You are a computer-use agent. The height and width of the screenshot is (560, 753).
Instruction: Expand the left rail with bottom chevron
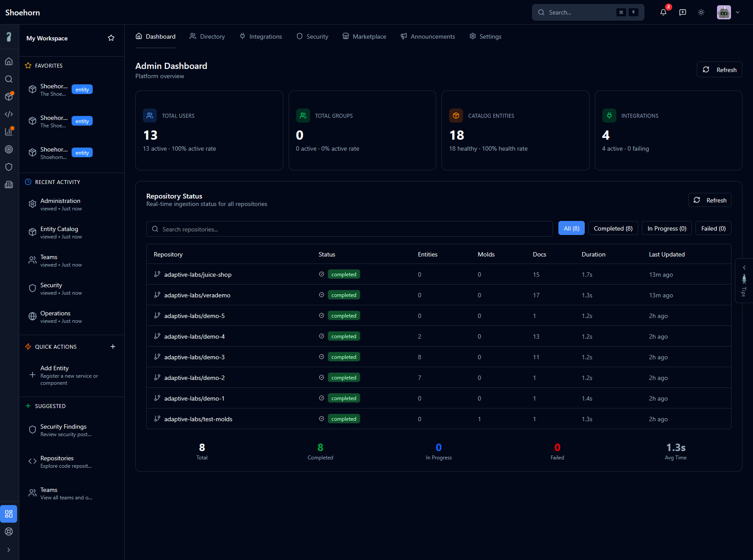tap(9, 550)
